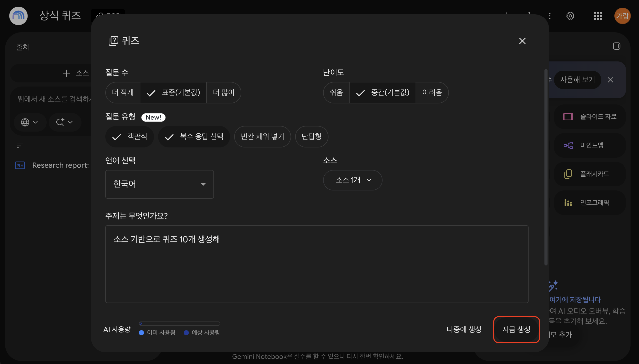Click the dialog vertical scrollbar
The image size is (639, 364).
546,167
